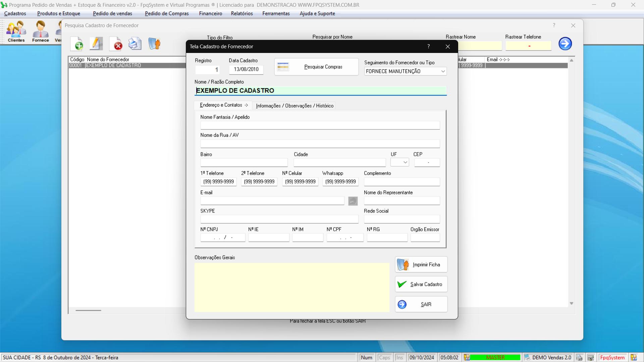Viewport: 644px width, 362px height.
Task: Click the Bairro input field
Action: [x=244, y=163]
